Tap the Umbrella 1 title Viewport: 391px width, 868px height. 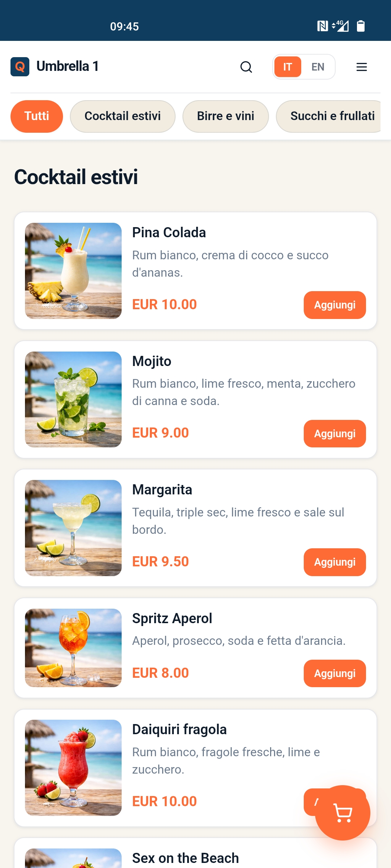coord(68,67)
